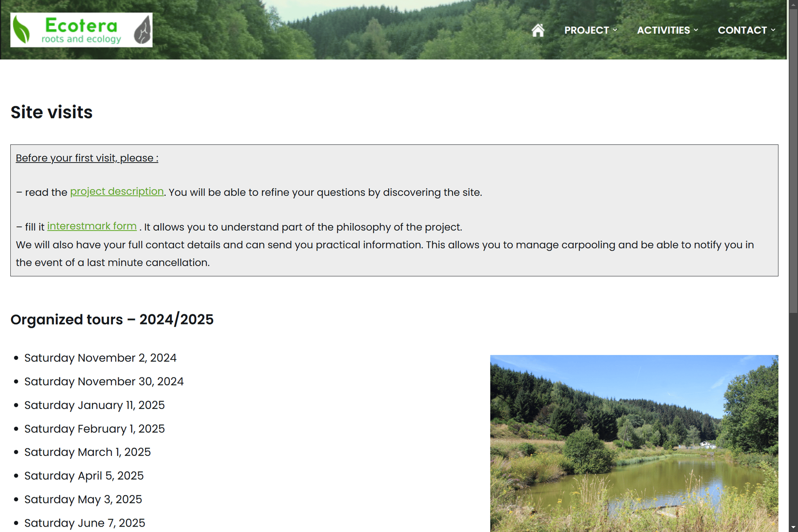The height and width of the screenshot is (532, 798).
Task: Click the vertical scrollbar thumb
Action: [793, 162]
